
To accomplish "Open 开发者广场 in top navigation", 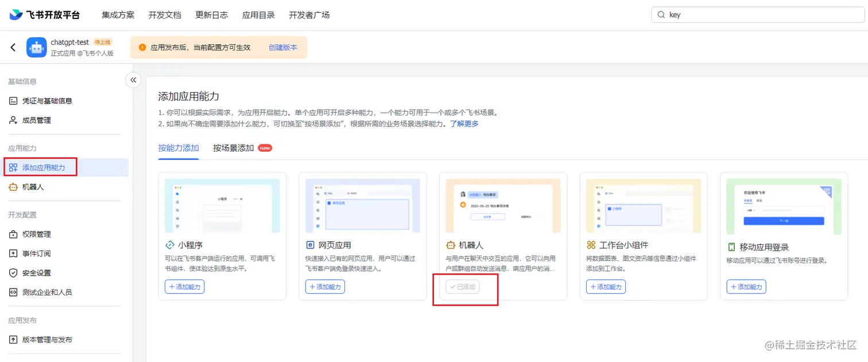I will tap(309, 15).
